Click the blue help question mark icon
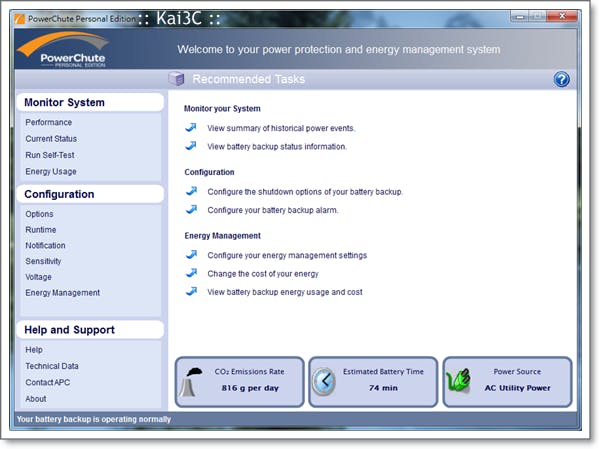Viewport: 600px width, 449px height. click(561, 79)
